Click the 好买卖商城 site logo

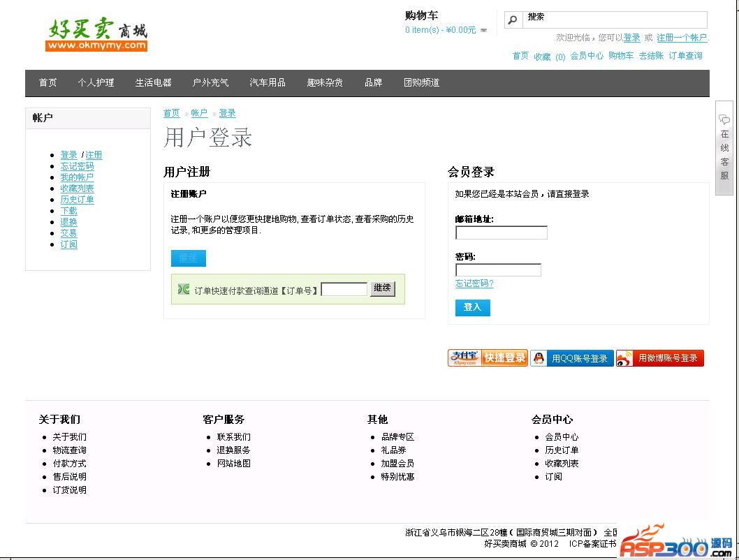(x=97, y=35)
